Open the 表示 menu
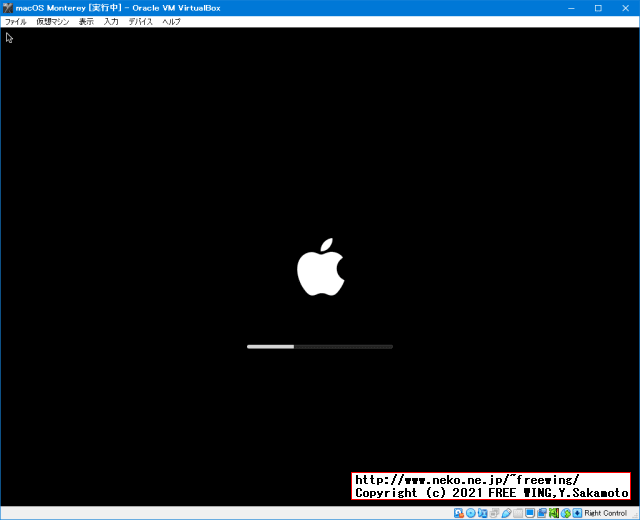 86,22
